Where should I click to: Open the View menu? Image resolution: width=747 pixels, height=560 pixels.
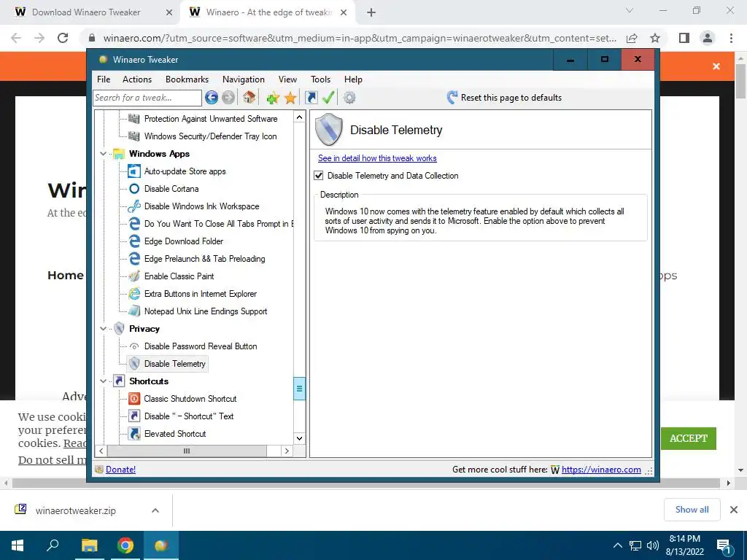tap(287, 79)
